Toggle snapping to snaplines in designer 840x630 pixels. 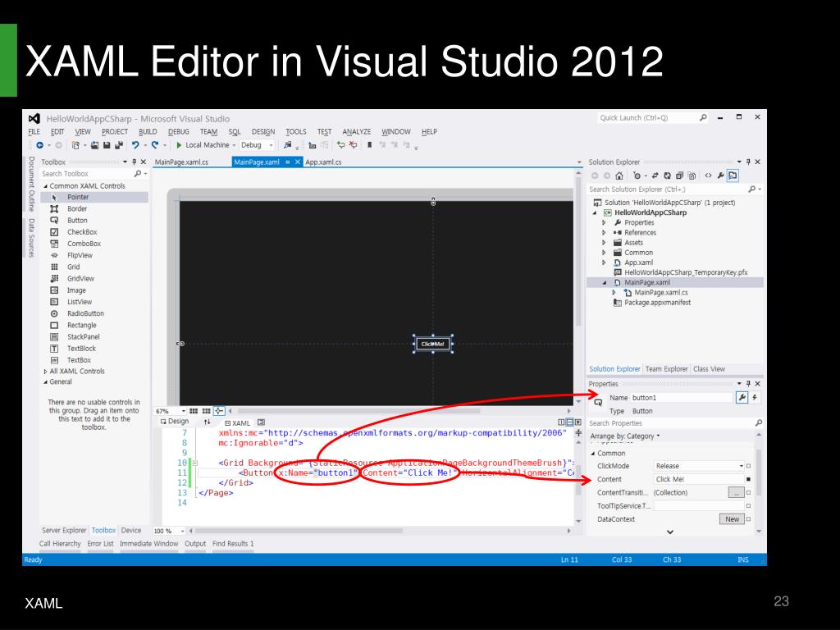[x=219, y=412]
